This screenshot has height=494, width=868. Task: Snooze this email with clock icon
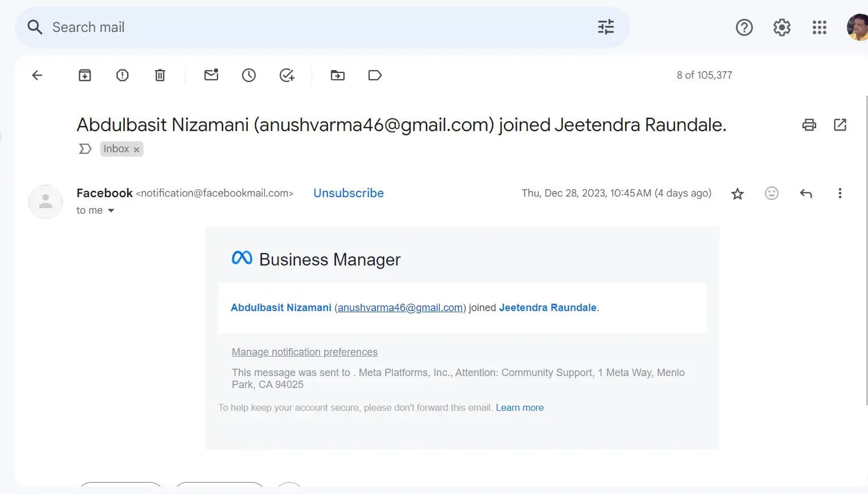[249, 75]
